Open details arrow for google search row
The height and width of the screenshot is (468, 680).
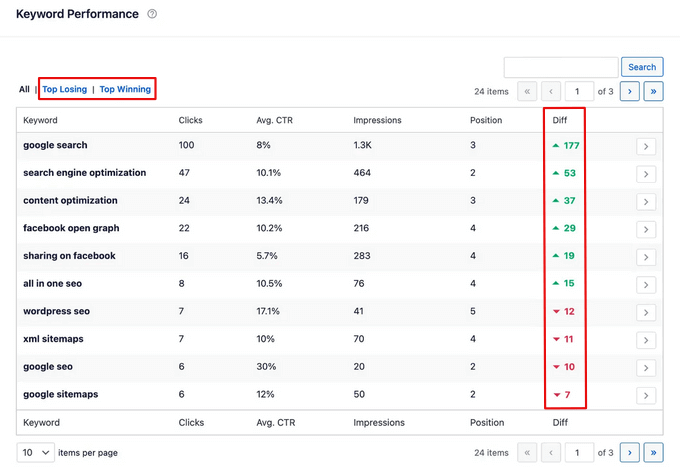(646, 147)
